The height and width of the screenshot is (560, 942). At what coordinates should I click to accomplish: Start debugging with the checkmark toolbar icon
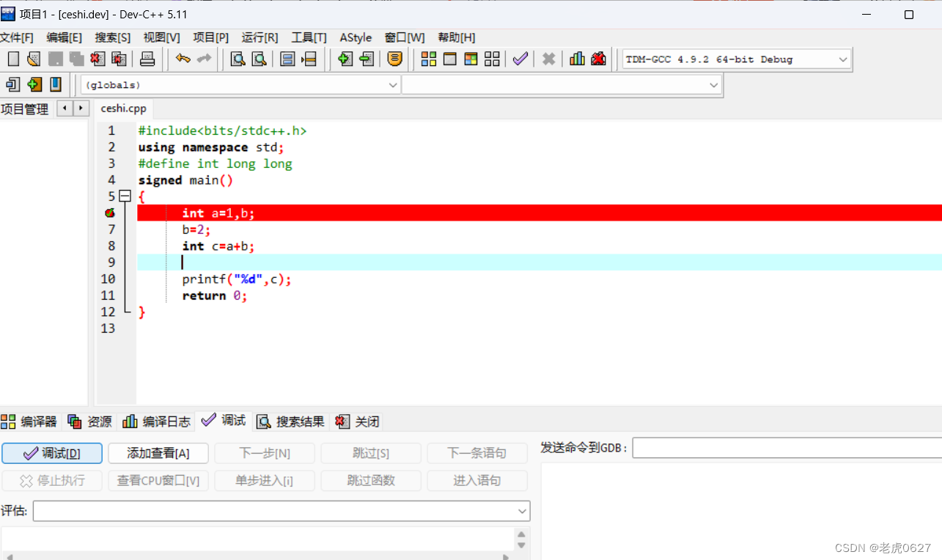tap(520, 59)
